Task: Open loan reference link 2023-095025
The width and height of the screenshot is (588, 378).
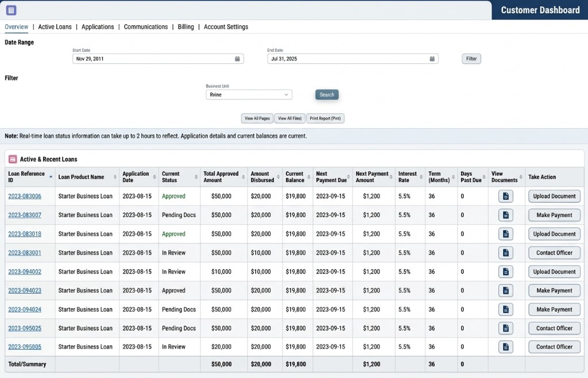Action: 25,328
